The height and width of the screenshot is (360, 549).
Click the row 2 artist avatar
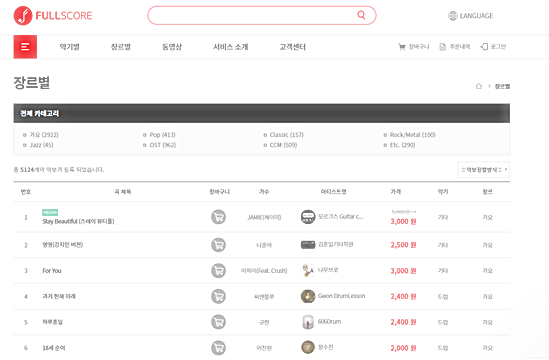coord(308,244)
